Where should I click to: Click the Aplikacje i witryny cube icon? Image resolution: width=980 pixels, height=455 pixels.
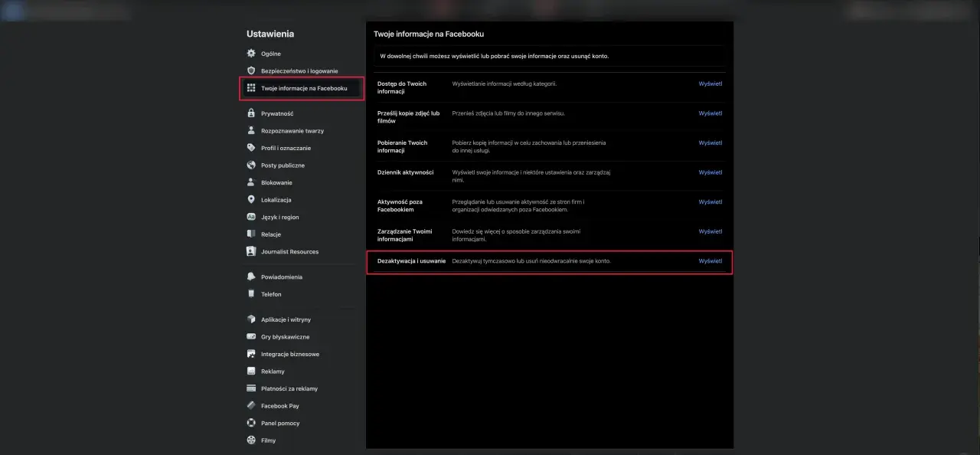(x=251, y=319)
